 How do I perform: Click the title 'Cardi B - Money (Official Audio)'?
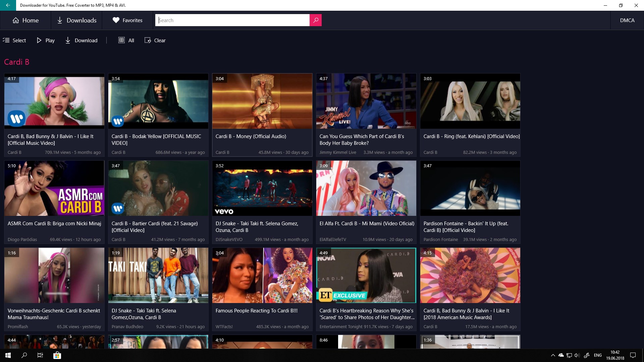tap(251, 136)
